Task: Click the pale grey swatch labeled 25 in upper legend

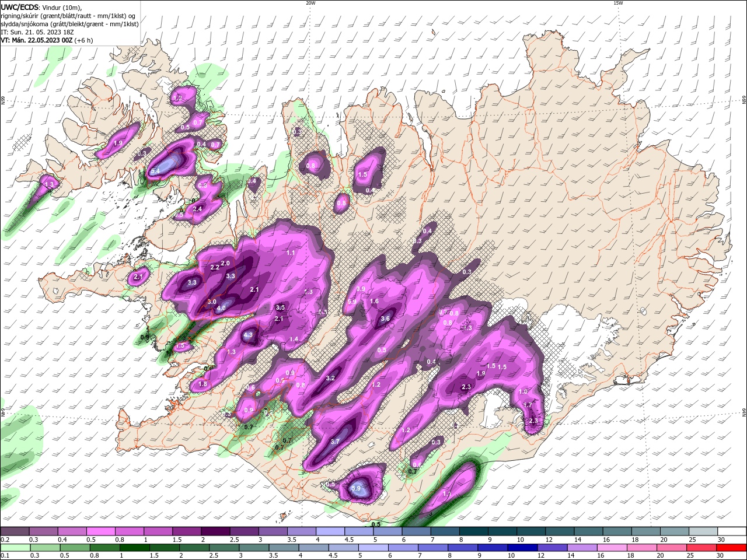Action: (704, 531)
